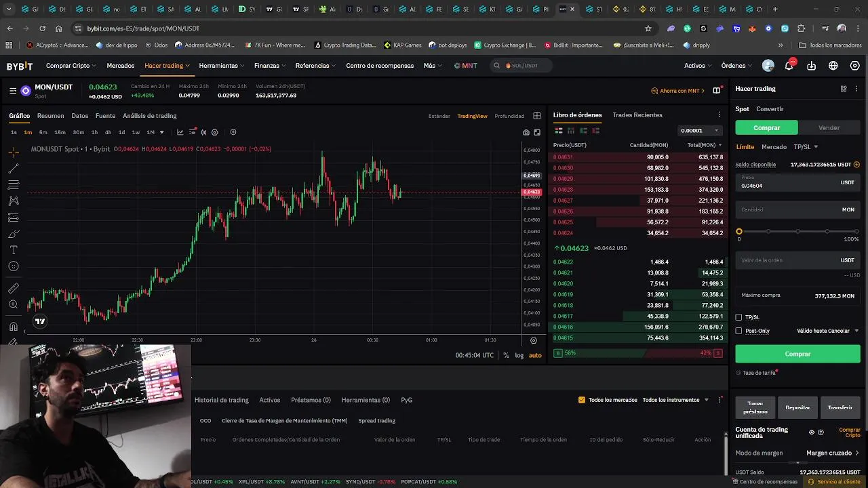Expand more timeframes arrow after 1M
868x488 pixels.
point(161,132)
